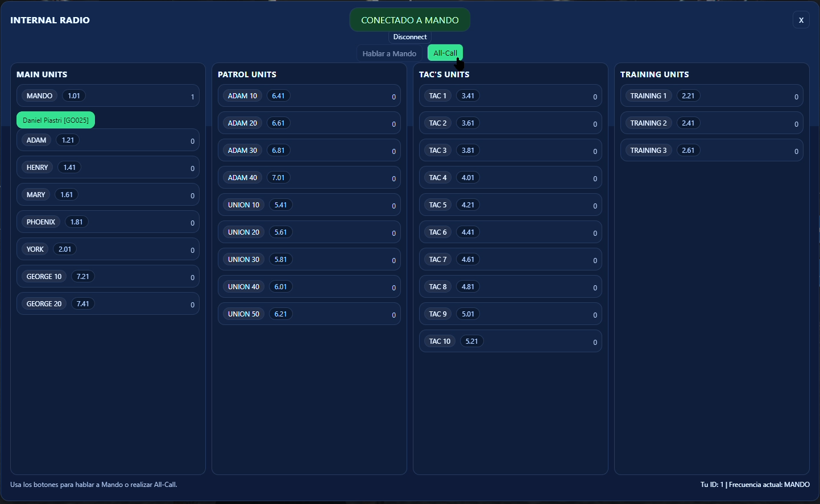The width and height of the screenshot is (820, 504).
Task: Join TRAINING 2 frequency 2.41
Action: [x=712, y=123]
